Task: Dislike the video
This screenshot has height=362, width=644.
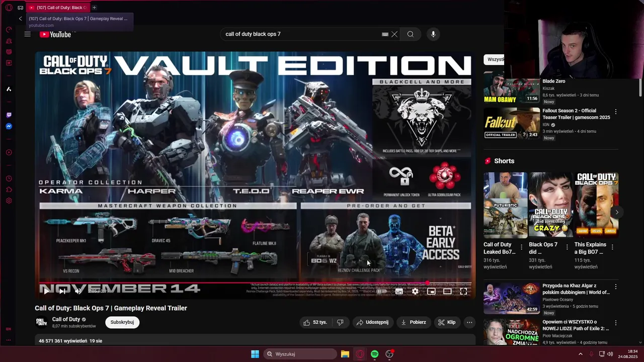Action: [340, 322]
